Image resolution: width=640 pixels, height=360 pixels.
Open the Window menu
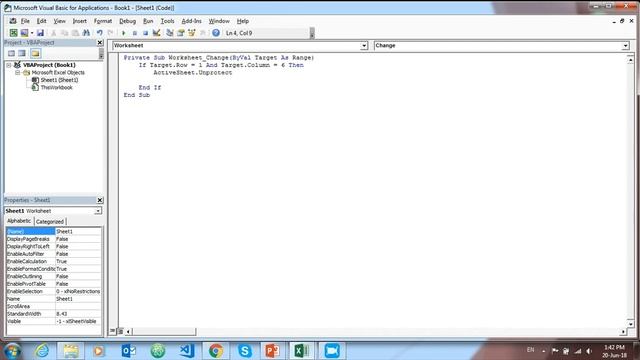[219, 21]
